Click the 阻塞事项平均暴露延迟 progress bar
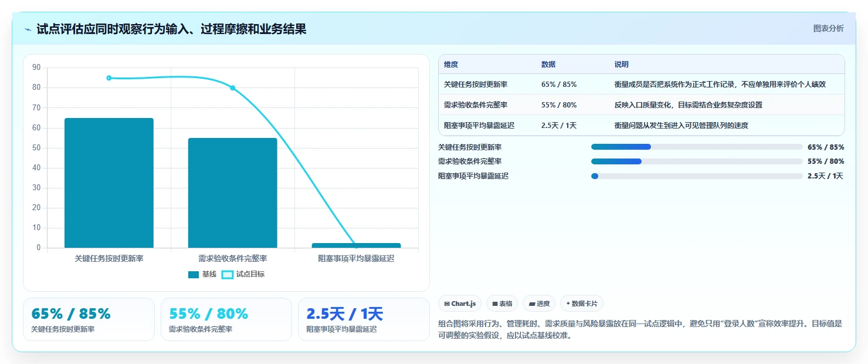The width and height of the screenshot is (868, 364). 697,176
